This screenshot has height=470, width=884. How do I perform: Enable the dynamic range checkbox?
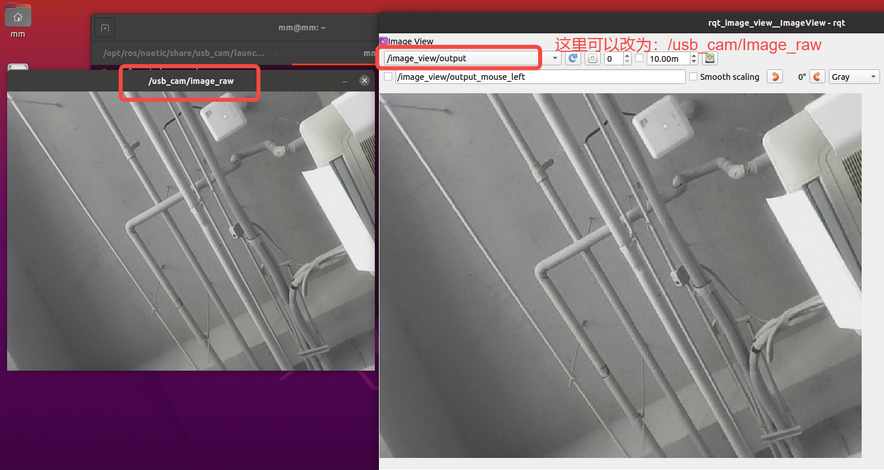click(639, 58)
